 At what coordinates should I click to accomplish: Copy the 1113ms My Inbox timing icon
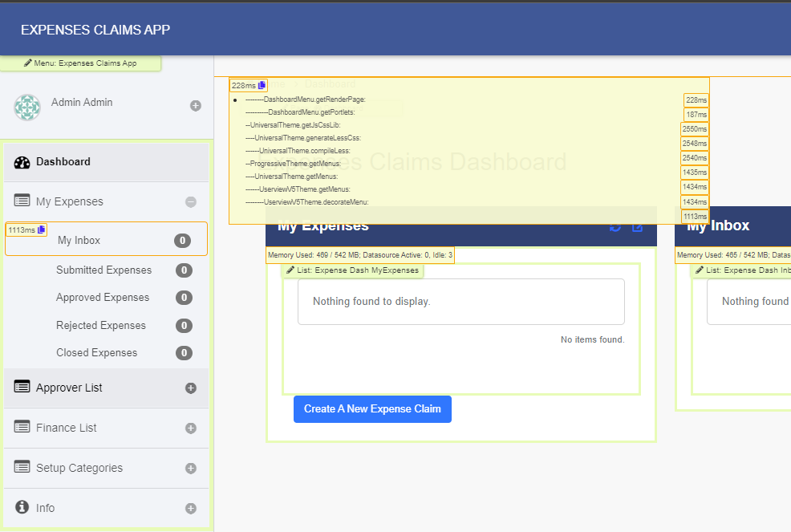[41, 229]
